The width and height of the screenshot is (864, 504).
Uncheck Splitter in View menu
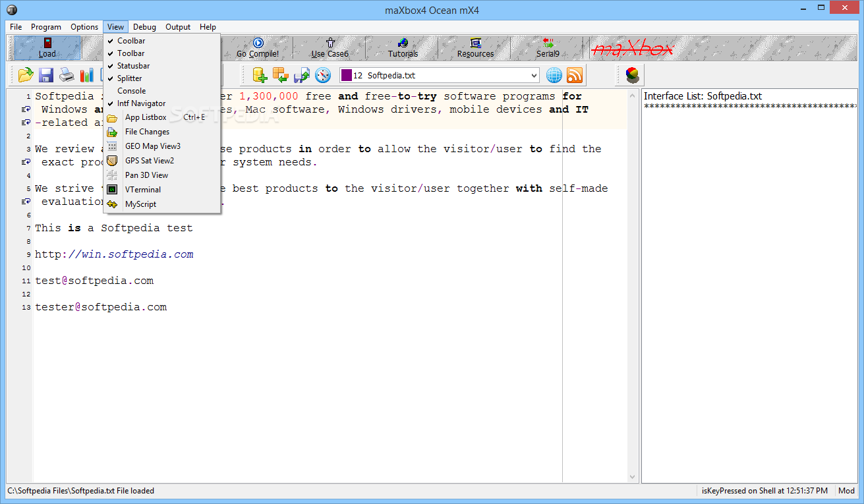click(x=162, y=78)
